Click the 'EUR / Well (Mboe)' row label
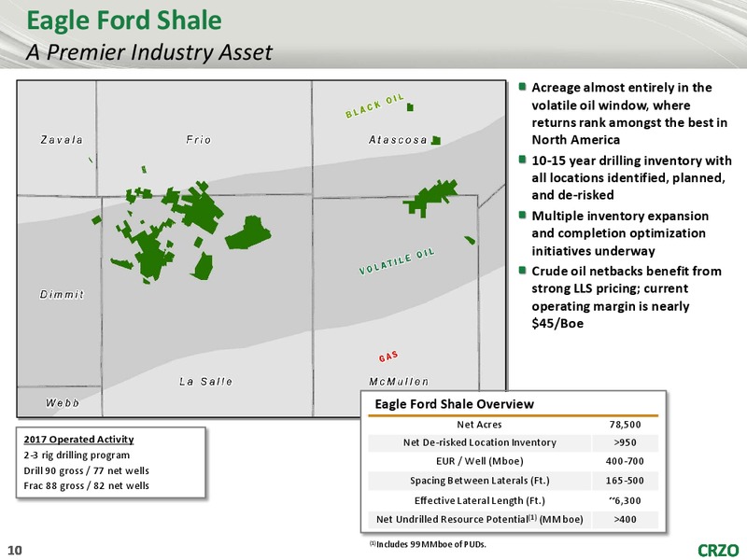 click(480, 461)
